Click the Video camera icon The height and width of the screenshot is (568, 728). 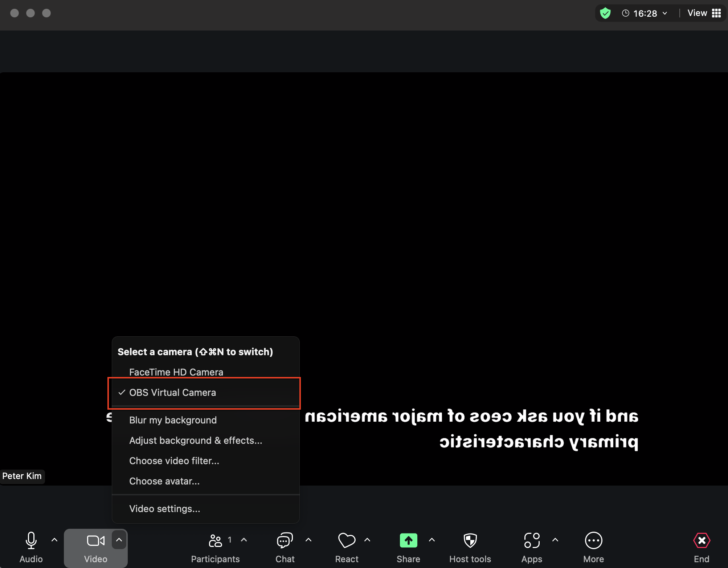tap(95, 540)
